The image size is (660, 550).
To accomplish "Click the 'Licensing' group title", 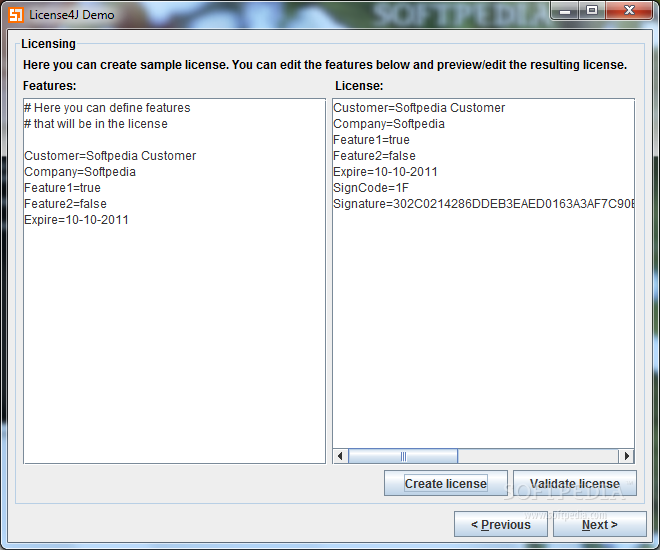I will tap(48, 44).
